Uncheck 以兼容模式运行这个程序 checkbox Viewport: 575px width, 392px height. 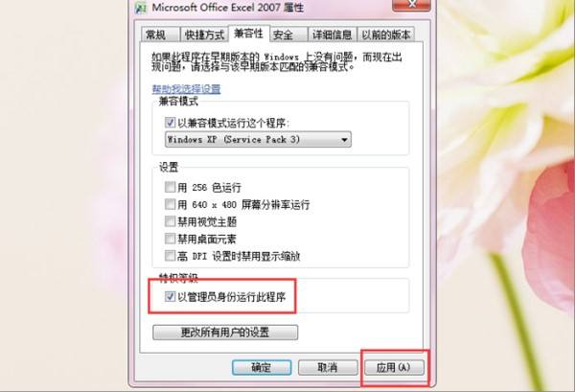tap(170, 123)
